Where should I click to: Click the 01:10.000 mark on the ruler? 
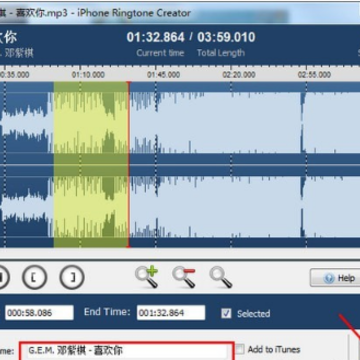coord(88,75)
